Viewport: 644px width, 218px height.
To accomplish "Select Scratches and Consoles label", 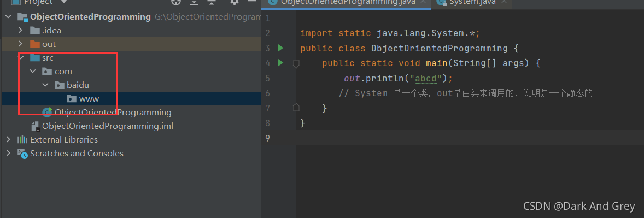I will click(x=77, y=153).
